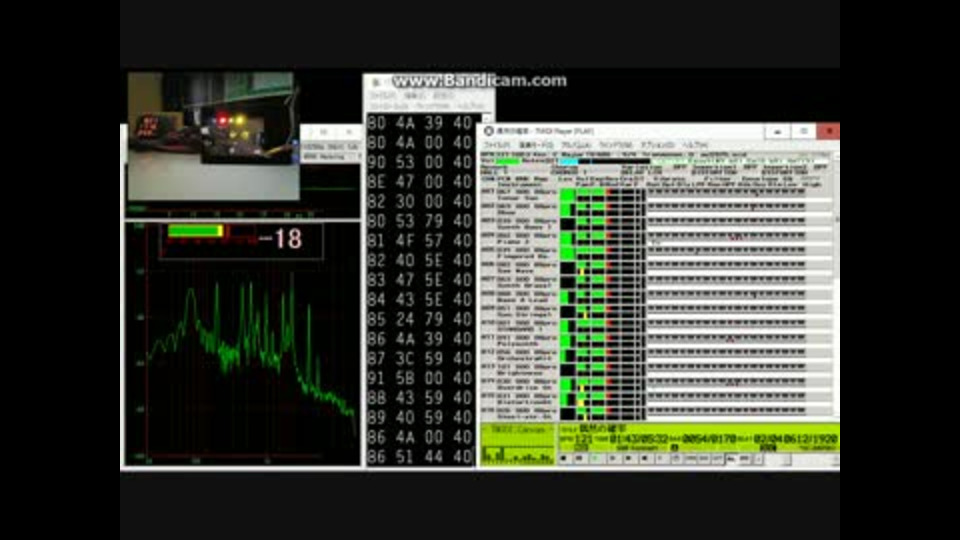Click the BPM value 121
Viewport: 960px width, 540px height.
(583, 439)
